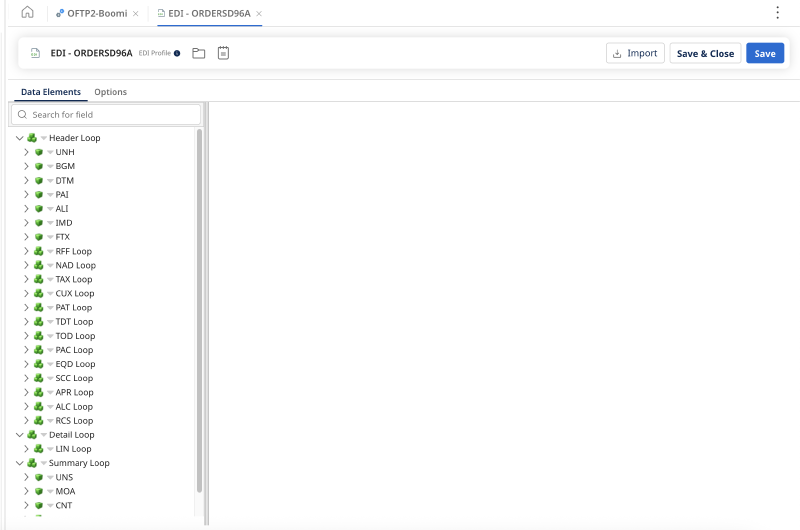Viewport: 800px width, 530px height.
Task: Click the tree panel vertical scrollbar
Action: (x=199, y=311)
